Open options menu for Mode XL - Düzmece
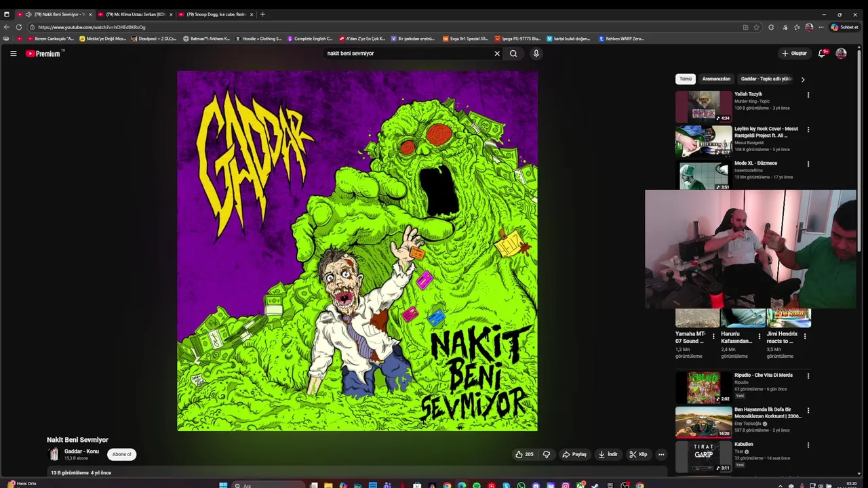Viewport: 868px width, 488px height. pyautogui.click(x=808, y=164)
